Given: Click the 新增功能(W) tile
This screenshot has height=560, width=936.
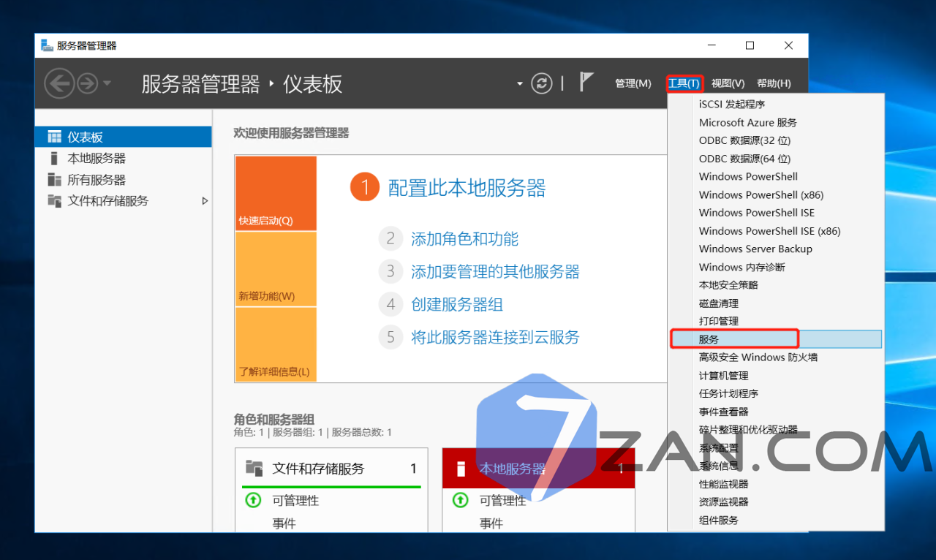Looking at the screenshot, I should click(x=276, y=269).
